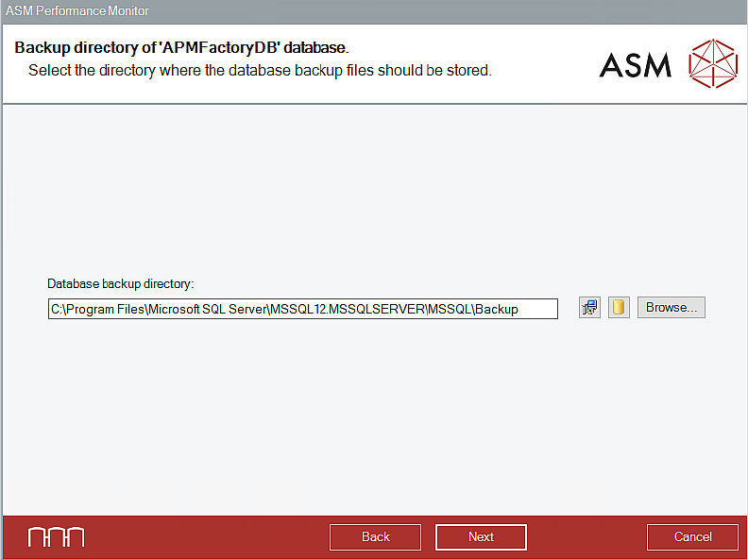Click the 'Select the directory where...' instruction text
The height and width of the screenshot is (560, 748).
[x=260, y=71]
